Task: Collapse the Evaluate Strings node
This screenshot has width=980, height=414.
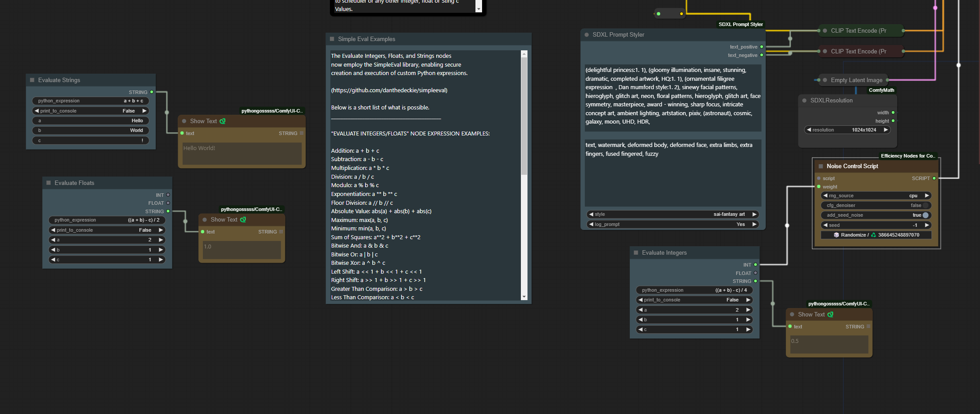Action: pyautogui.click(x=32, y=80)
